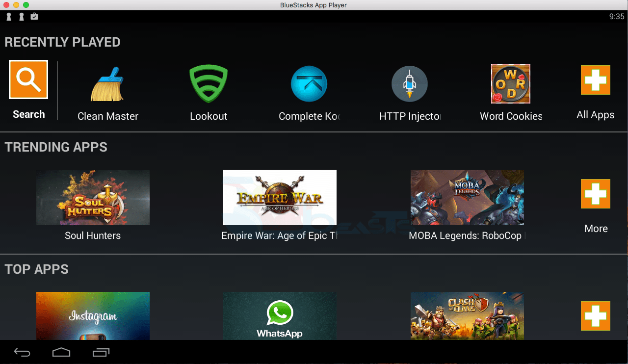The height and width of the screenshot is (364, 628).
Task: Open the Lookout green shield icon
Action: pyautogui.click(x=209, y=84)
